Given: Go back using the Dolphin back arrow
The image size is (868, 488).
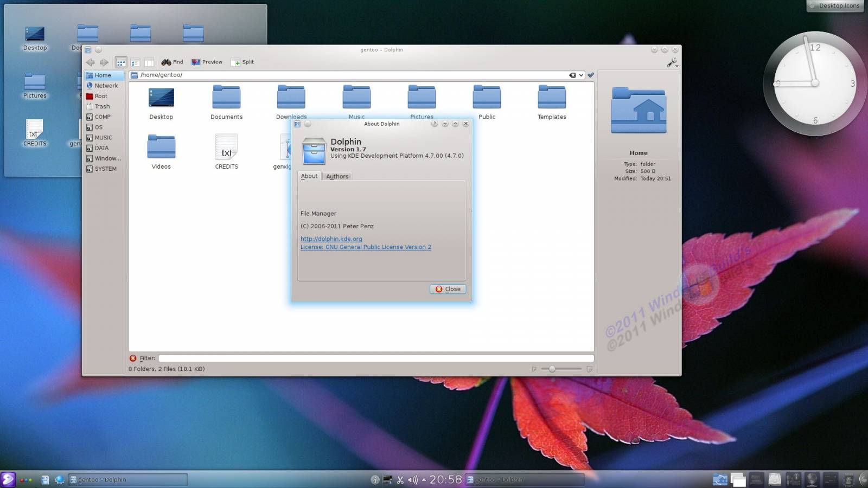Looking at the screenshot, I should (90, 62).
